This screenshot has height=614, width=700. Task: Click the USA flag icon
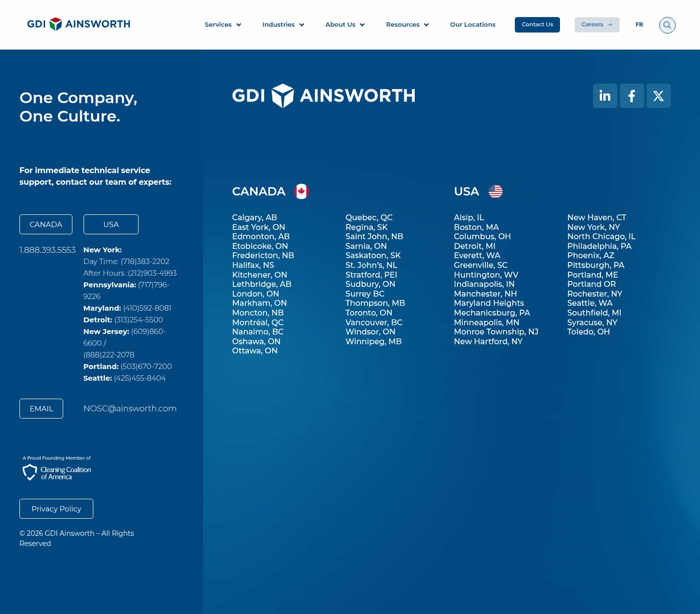(495, 192)
